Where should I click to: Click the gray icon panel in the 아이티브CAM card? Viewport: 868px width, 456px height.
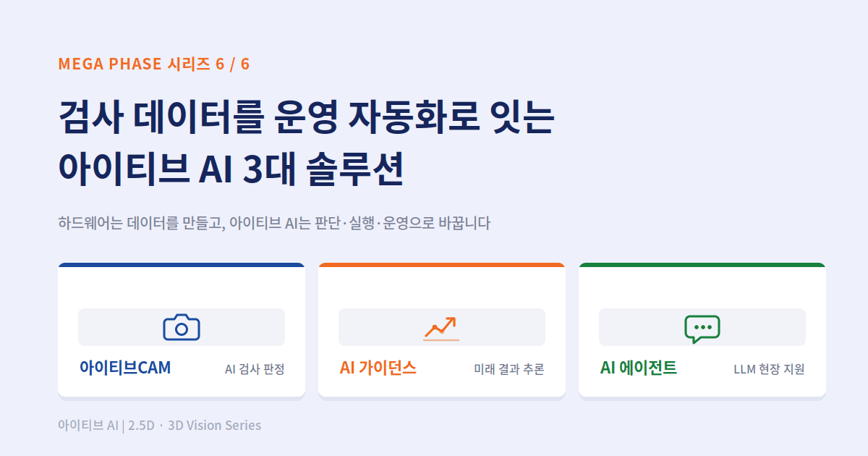click(182, 327)
